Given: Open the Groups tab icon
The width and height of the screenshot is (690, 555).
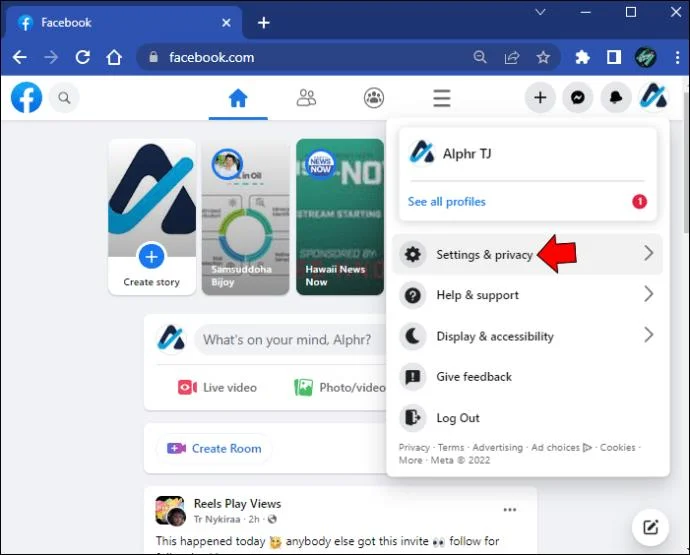Looking at the screenshot, I should [x=374, y=98].
